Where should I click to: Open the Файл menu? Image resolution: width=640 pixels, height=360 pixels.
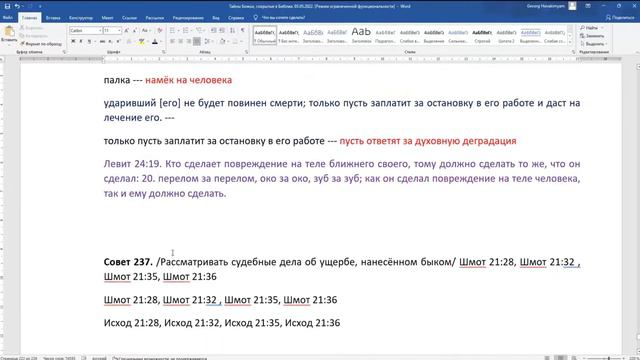coord(7,18)
